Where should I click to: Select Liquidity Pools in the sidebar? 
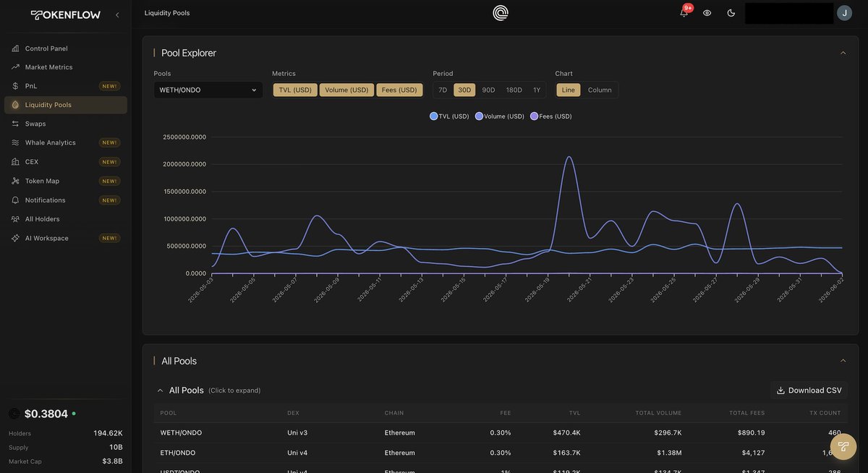65,105
